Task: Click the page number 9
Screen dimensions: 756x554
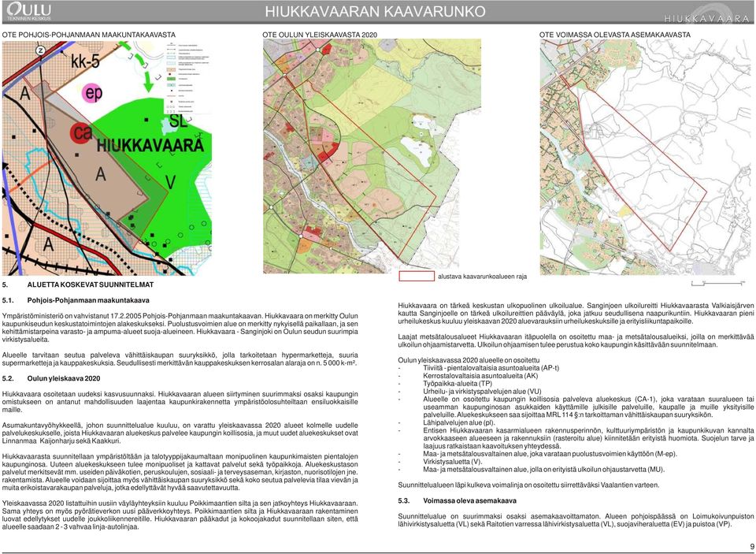Action: [x=751, y=546]
